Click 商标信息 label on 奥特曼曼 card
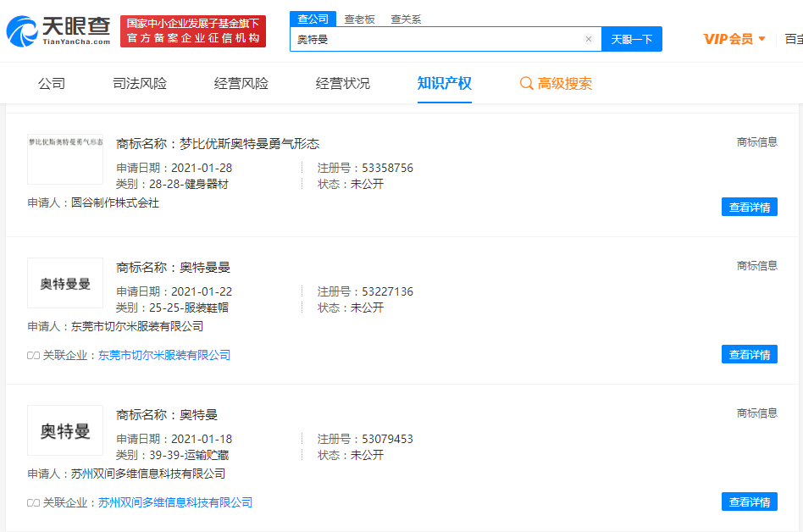Image resolution: width=803 pixels, height=532 pixels. [x=757, y=266]
